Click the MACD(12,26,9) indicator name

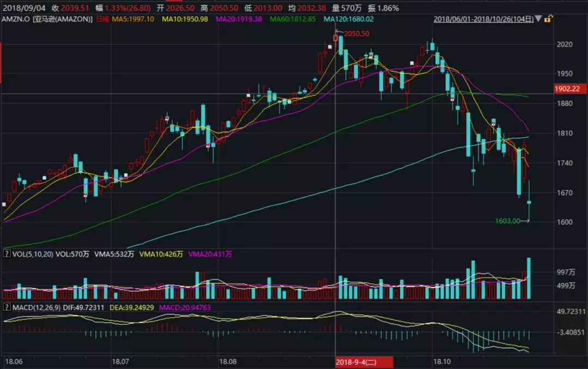coord(36,307)
